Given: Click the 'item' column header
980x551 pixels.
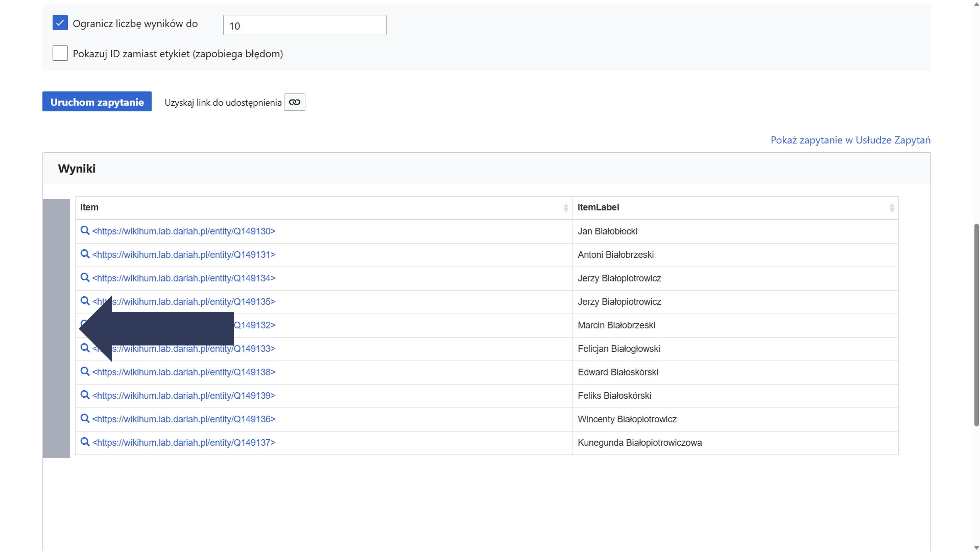Looking at the screenshot, I should coord(89,207).
